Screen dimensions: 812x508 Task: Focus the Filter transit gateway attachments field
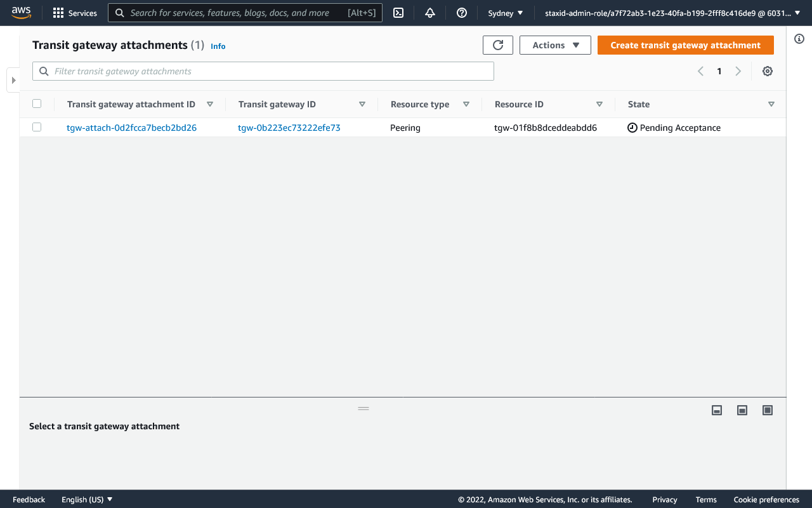coord(263,71)
